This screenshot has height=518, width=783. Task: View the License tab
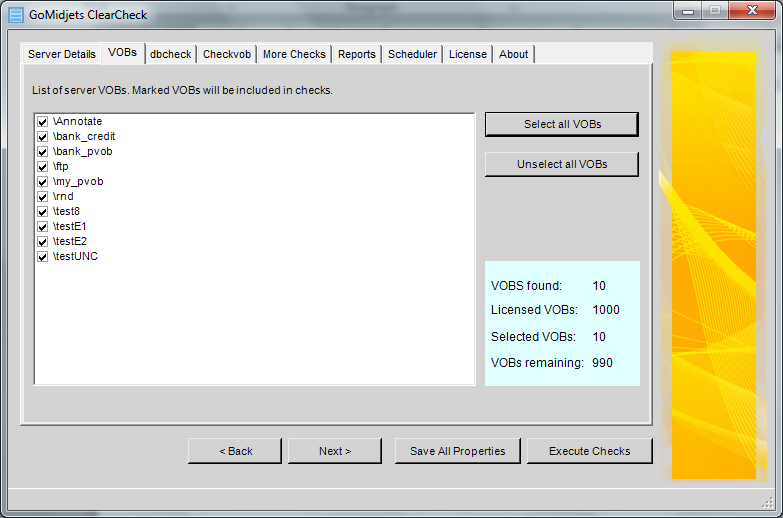tap(468, 54)
